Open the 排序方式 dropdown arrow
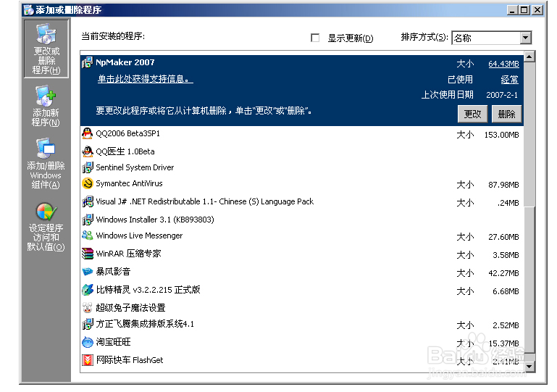This screenshot has height=392, width=557. [x=525, y=38]
